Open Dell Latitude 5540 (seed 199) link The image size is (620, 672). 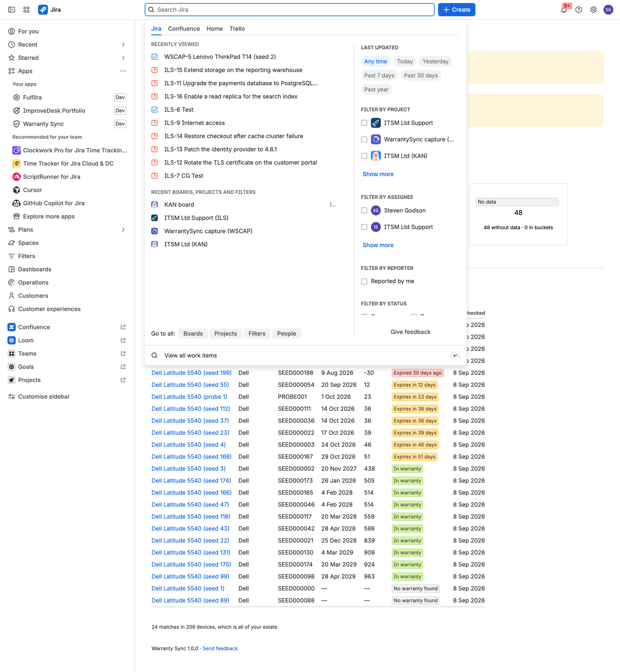coord(191,373)
